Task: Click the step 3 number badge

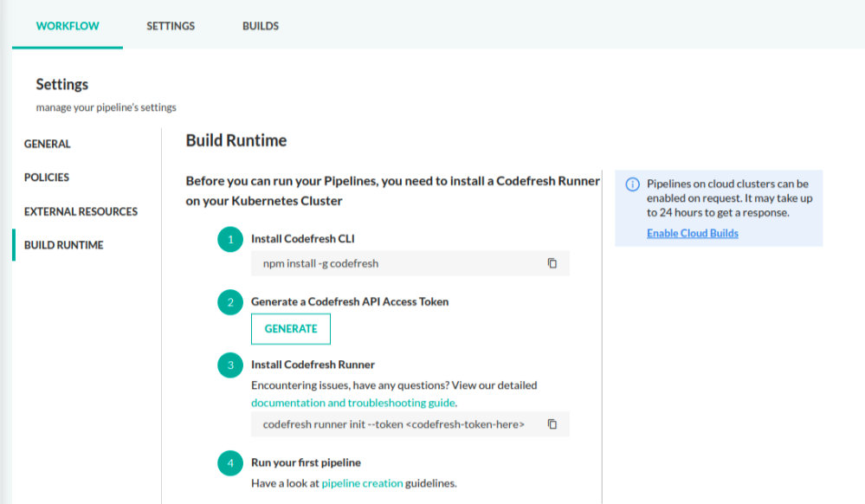Action: (x=230, y=365)
